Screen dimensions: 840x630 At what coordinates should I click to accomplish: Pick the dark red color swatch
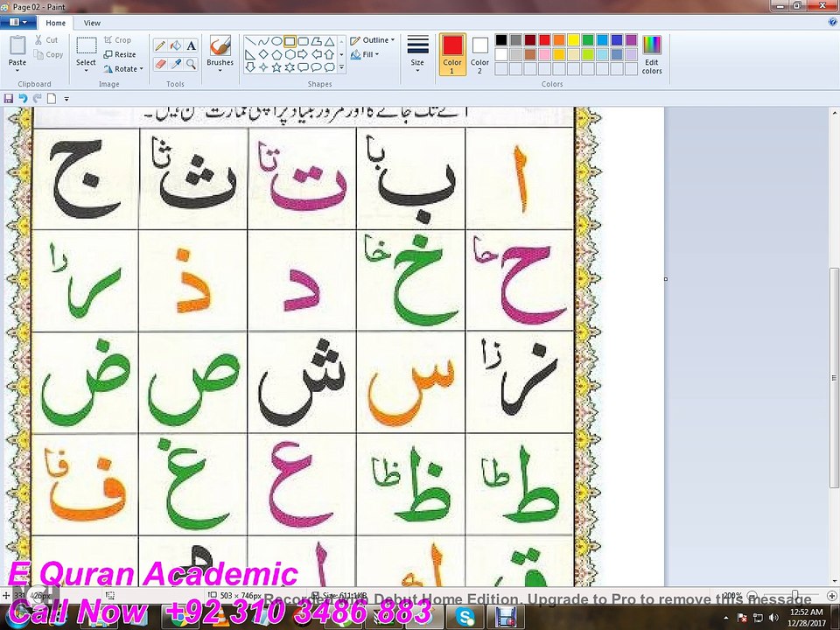click(530, 40)
